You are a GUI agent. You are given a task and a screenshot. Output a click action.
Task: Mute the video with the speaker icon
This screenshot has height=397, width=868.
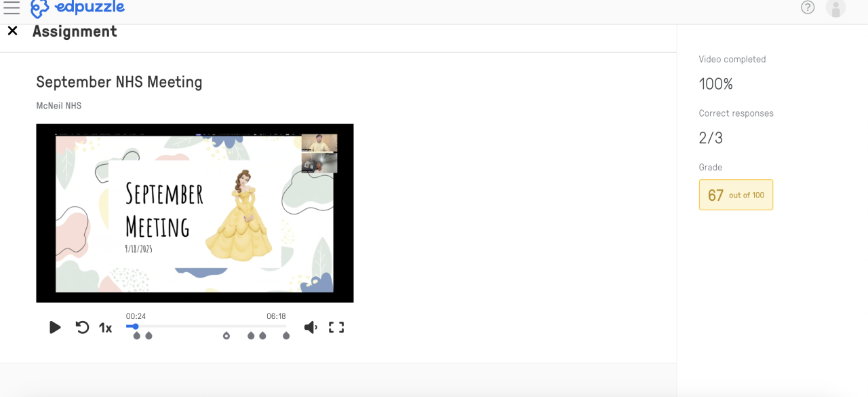tap(311, 327)
